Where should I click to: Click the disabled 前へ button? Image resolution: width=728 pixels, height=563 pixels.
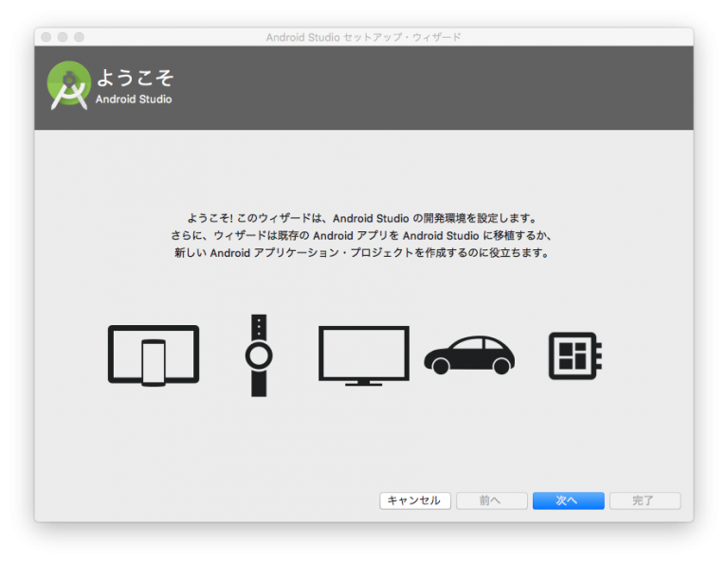click(491, 500)
